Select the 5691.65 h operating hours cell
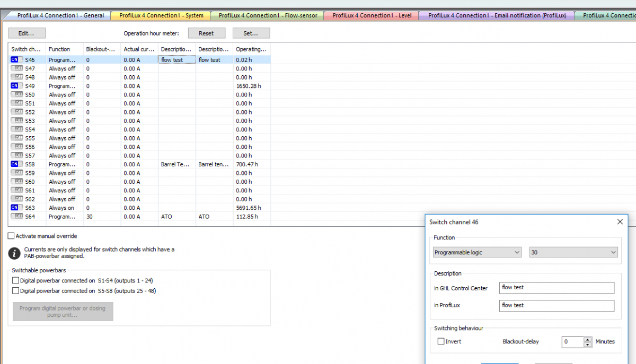Screen dimensions: 636x364 252,208
